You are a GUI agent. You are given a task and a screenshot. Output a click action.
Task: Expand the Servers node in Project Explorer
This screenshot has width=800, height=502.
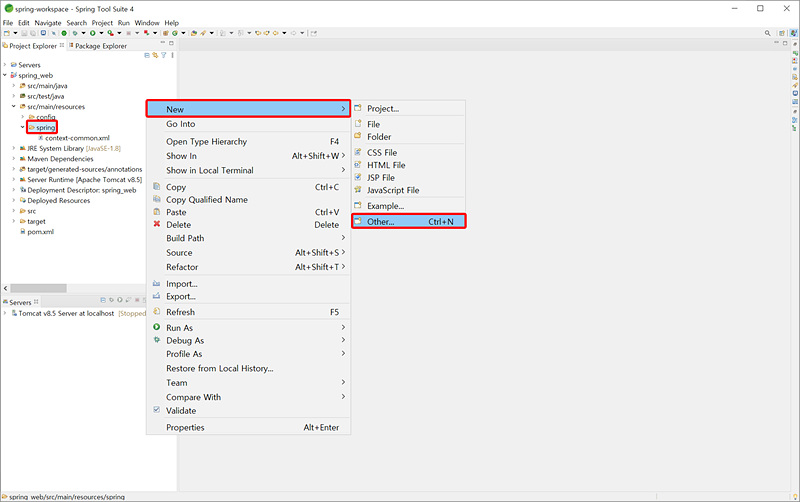[x=5, y=65]
